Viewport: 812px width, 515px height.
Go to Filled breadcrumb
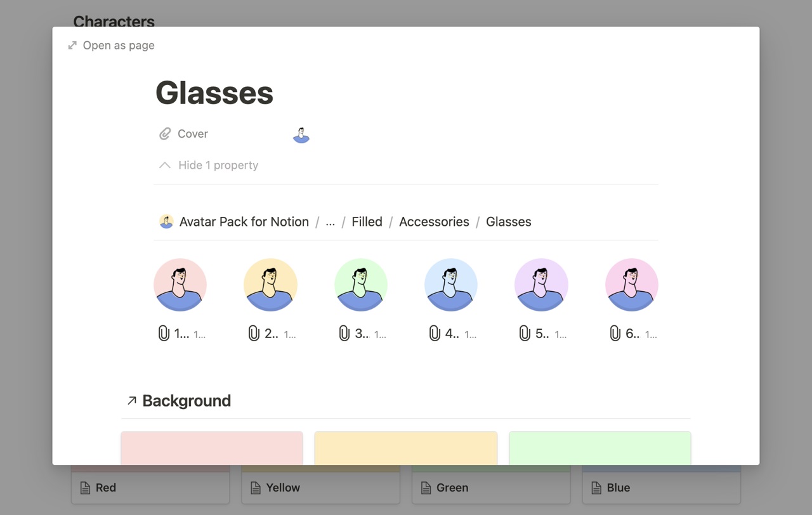tap(367, 221)
